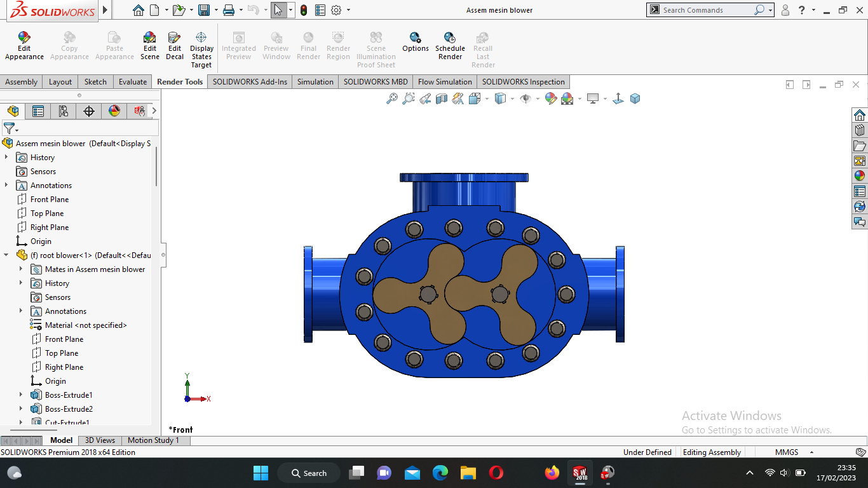Open FeatureManager Design Tree tab

[x=13, y=111]
